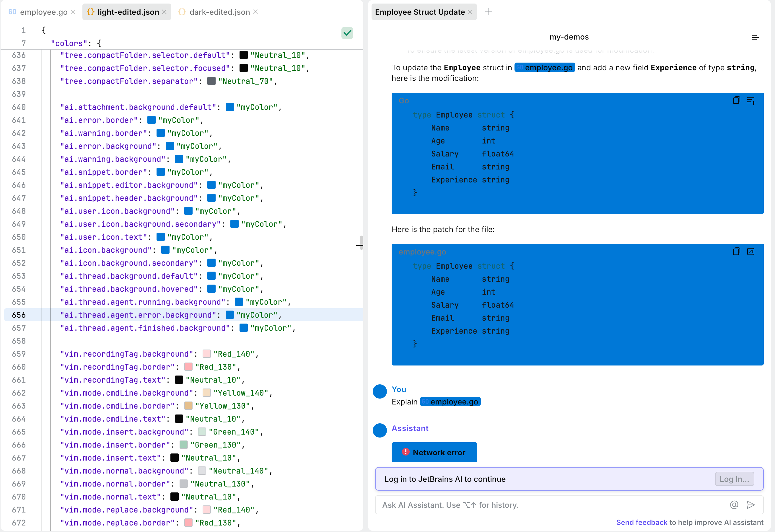Send the message with the arrow icon
Viewport: 775px width, 532px height.
751,505
